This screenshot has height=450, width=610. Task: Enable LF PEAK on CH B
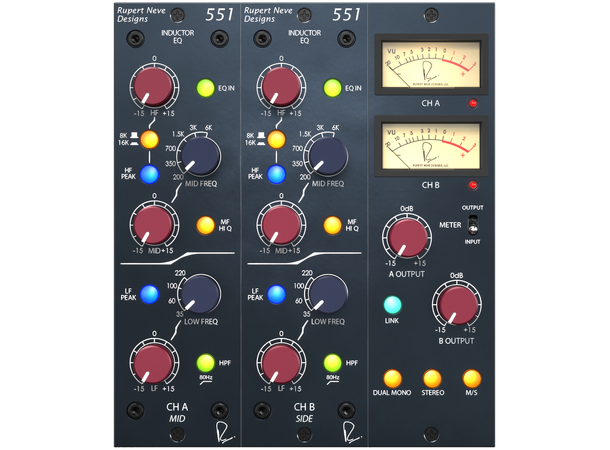click(277, 294)
